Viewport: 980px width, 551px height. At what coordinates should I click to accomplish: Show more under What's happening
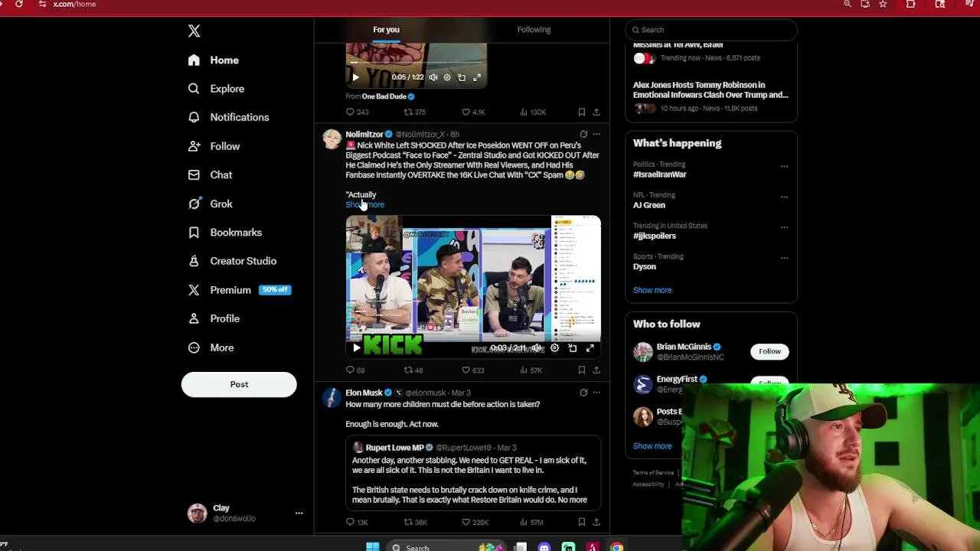pos(652,290)
